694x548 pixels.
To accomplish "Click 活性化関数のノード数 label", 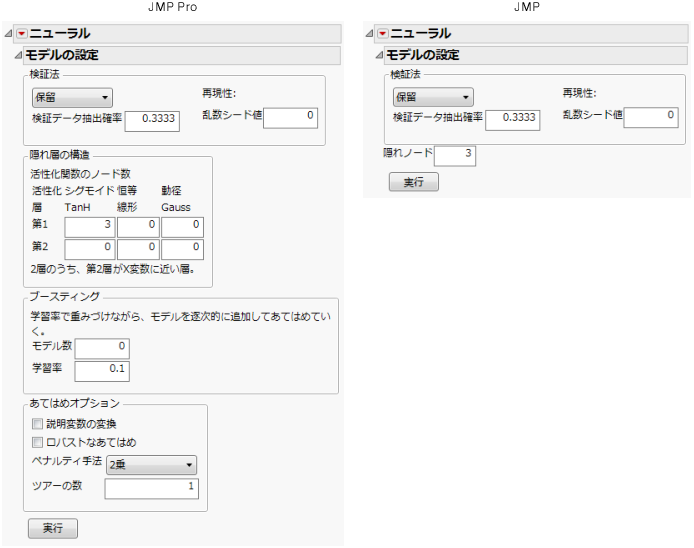I will 81,174.
